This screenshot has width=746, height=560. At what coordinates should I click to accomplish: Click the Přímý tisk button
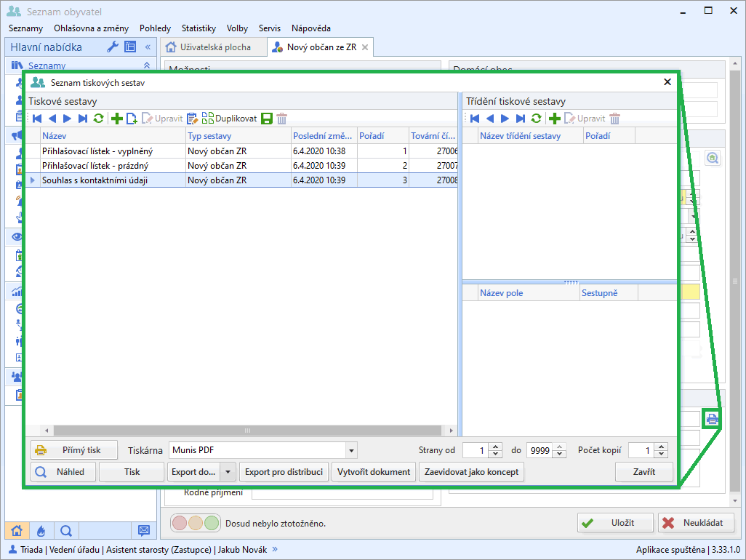[x=73, y=450]
